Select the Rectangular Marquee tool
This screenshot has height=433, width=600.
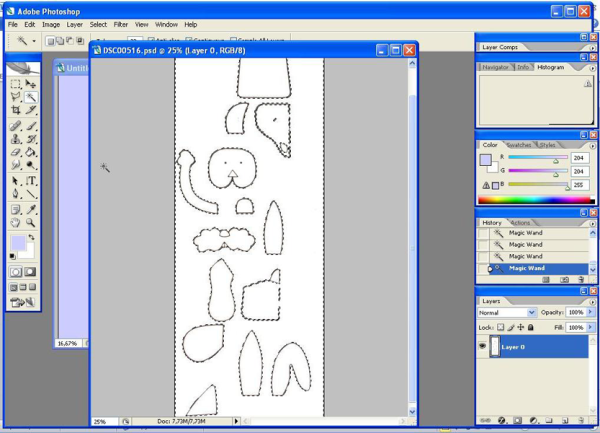(x=16, y=84)
